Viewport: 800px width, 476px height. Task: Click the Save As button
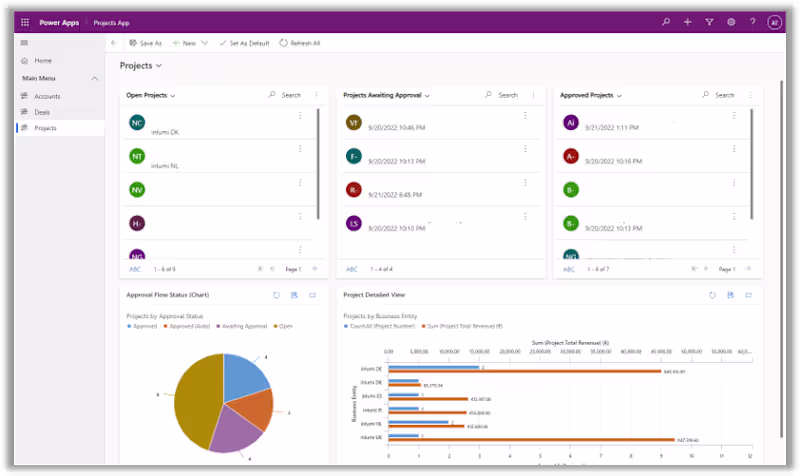(145, 43)
